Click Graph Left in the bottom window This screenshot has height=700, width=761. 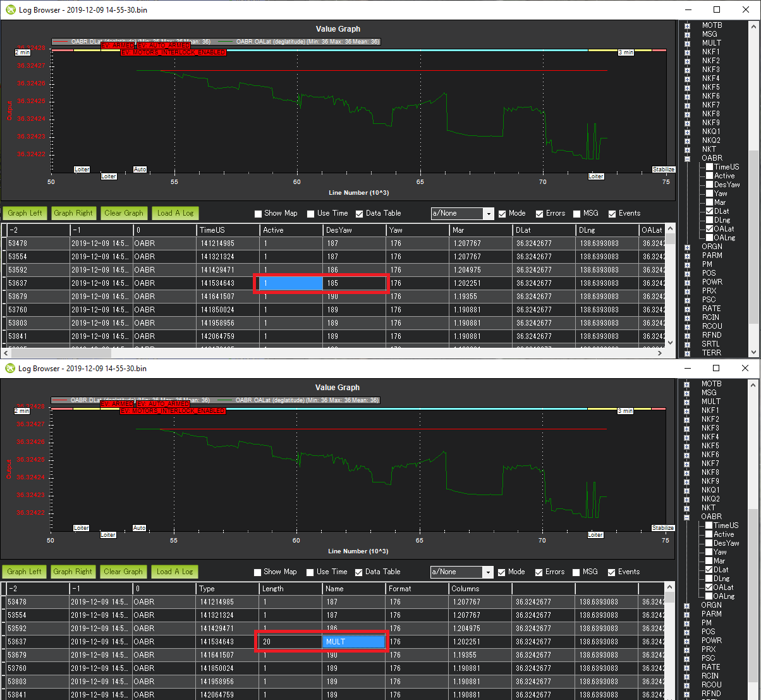(x=25, y=572)
